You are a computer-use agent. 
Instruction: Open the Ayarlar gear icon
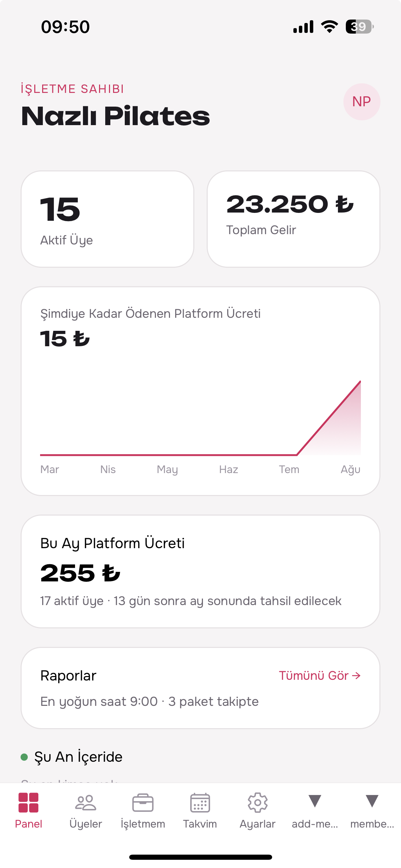pyautogui.click(x=257, y=803)
